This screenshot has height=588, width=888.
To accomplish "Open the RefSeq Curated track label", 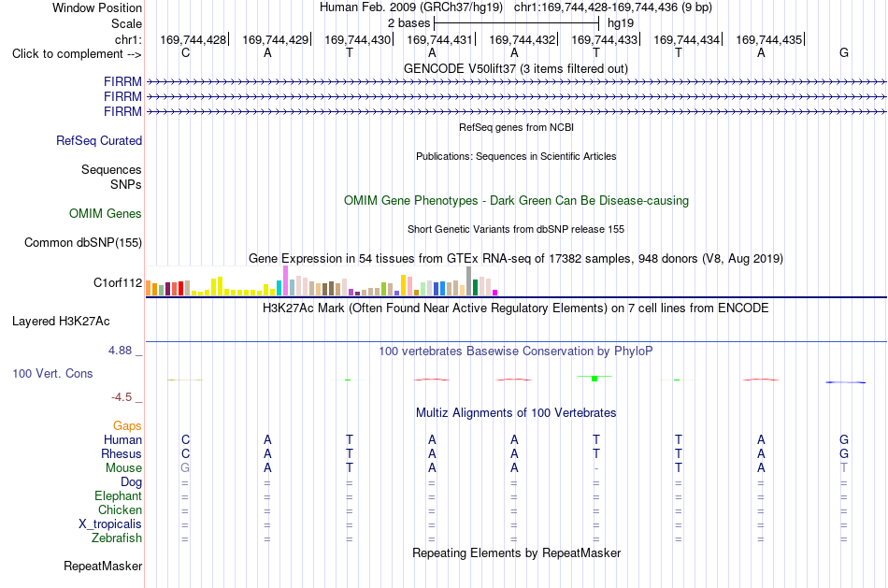I will tap(99, 140).
